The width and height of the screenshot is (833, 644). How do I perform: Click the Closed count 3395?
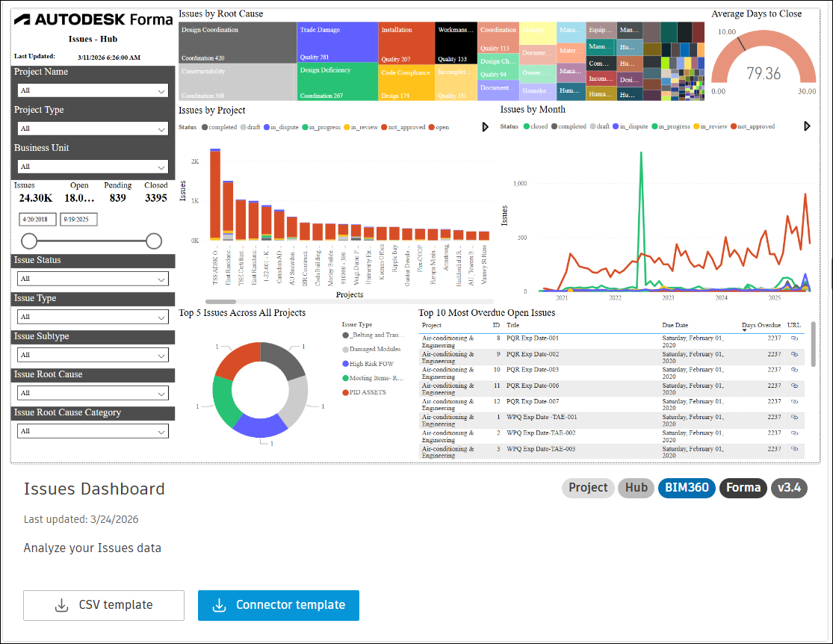[155, 198]
